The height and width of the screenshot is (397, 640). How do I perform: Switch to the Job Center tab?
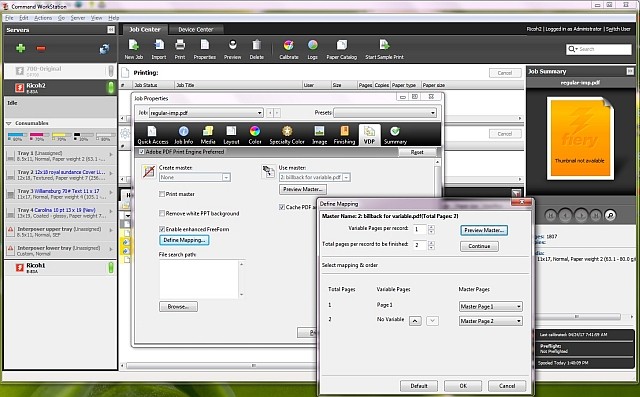pos(144,29)
